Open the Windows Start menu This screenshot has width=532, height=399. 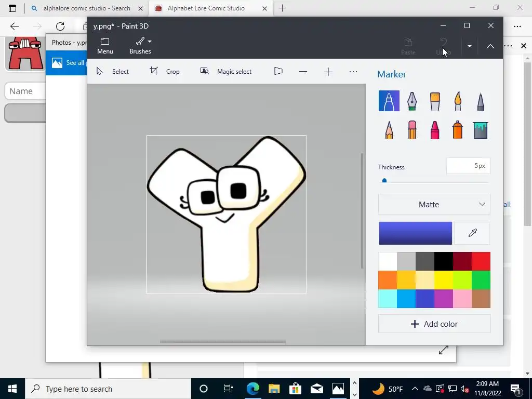pyautogui.click(x=12, y=389)
